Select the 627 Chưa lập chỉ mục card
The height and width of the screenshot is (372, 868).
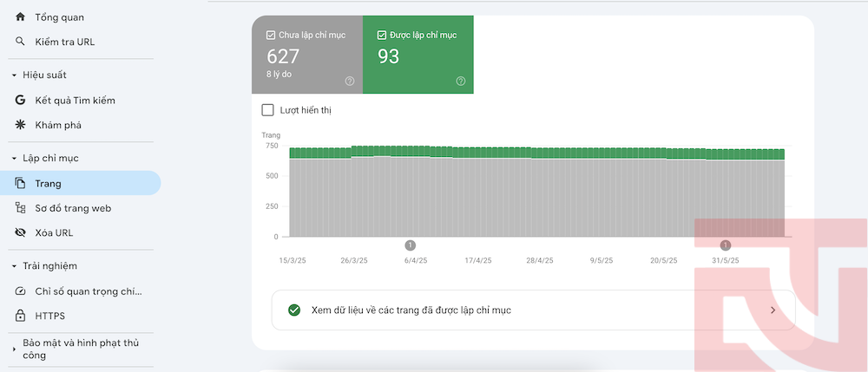[307, 55]
